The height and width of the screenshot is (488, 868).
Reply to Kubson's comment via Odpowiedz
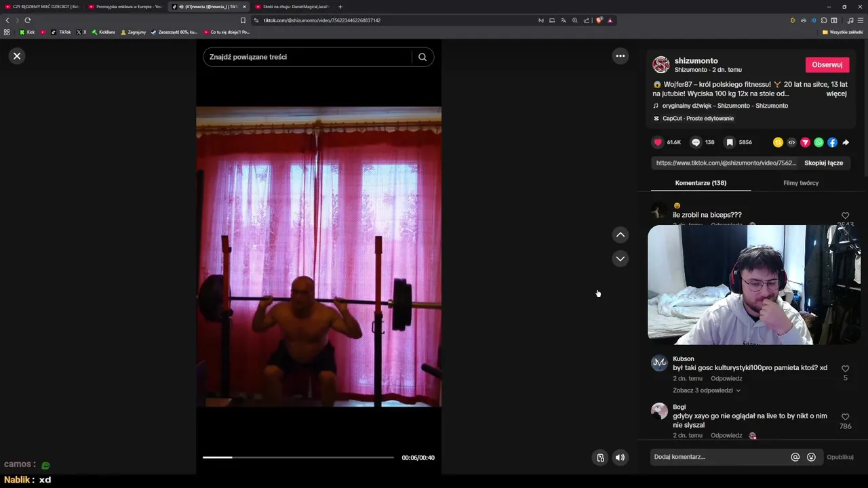click(726, 379)
